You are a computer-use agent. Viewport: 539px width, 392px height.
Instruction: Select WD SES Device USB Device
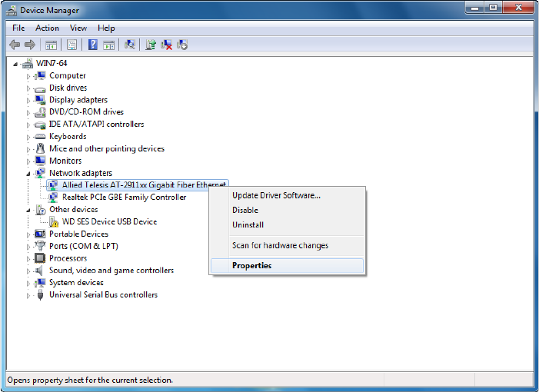pos(109,221)
